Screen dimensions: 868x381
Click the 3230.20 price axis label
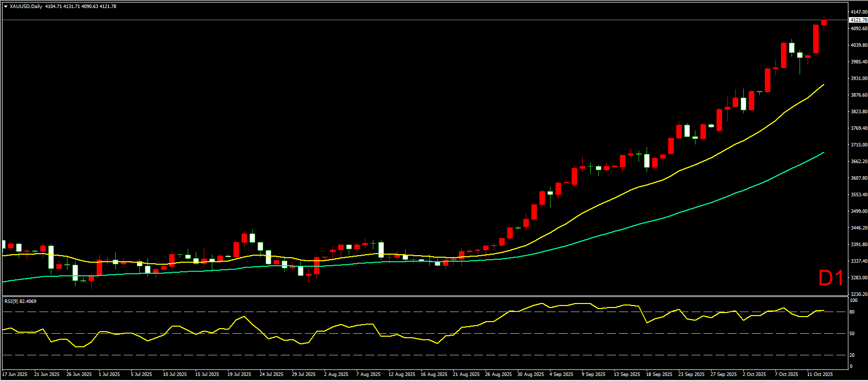tap(858, 294)
